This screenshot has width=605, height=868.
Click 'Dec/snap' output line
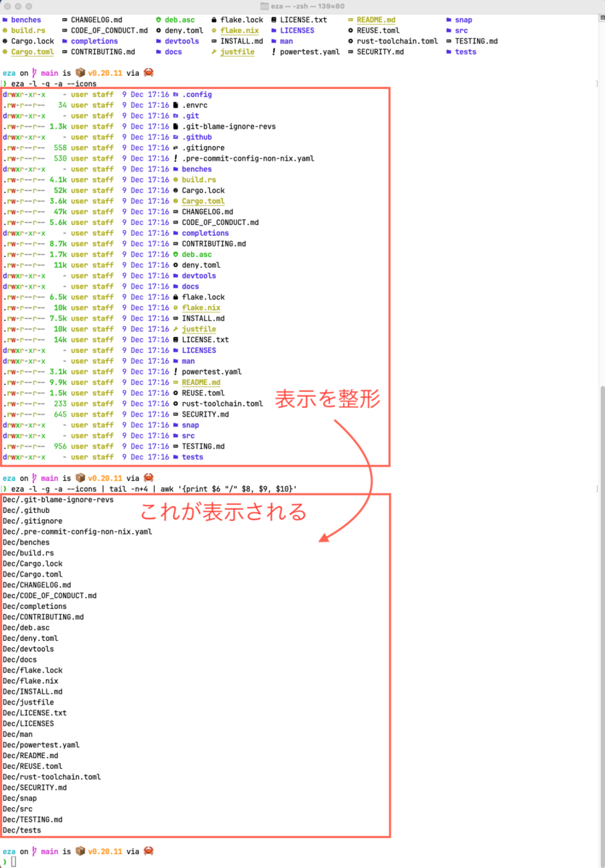20,798
